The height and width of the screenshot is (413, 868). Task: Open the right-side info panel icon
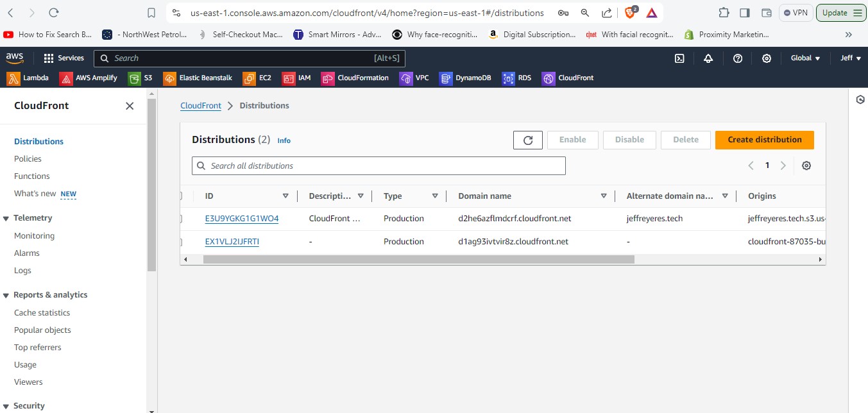pos(860,99)
